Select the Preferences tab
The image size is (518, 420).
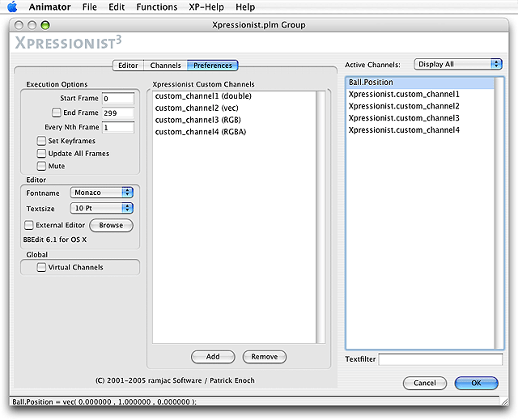[x=212, y=66]
